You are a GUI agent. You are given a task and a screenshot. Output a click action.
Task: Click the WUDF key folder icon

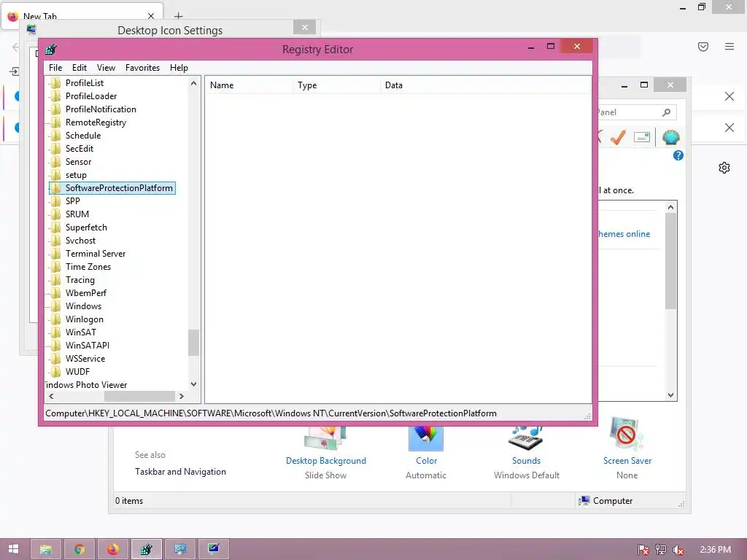pos(56,371)
